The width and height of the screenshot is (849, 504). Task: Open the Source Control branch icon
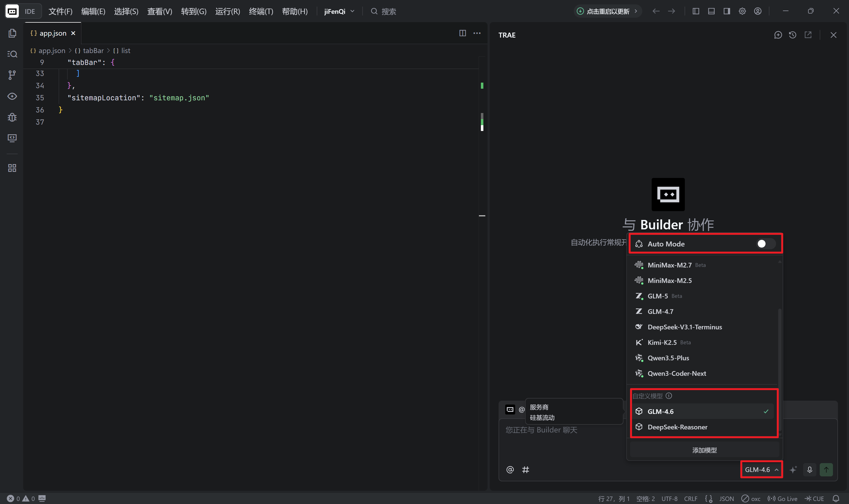(x=12, y=75)
